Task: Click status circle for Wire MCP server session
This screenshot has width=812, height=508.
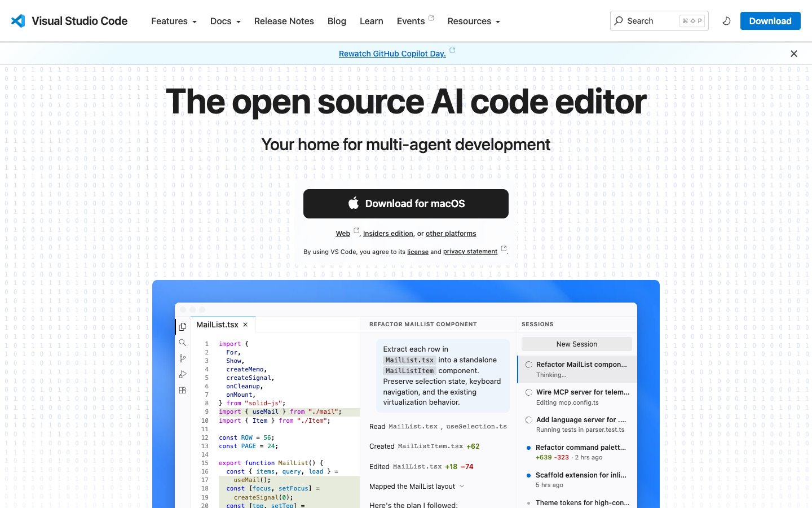Action: click(529, 392)
